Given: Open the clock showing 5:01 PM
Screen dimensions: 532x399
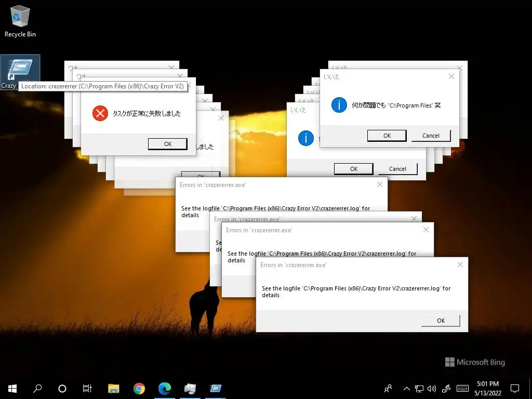Looking at the screenshot, I should pyautogui.click(x=487, y=389).
